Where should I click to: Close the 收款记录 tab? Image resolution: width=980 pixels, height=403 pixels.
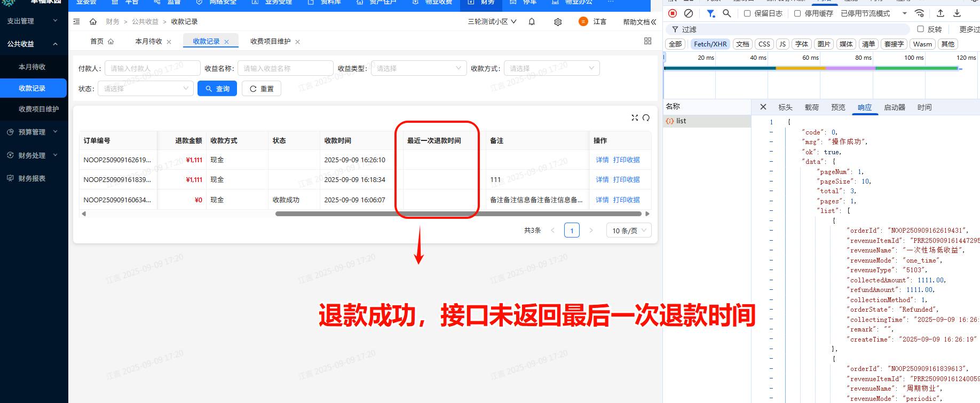pyautogui.click(x=226, y=42)
